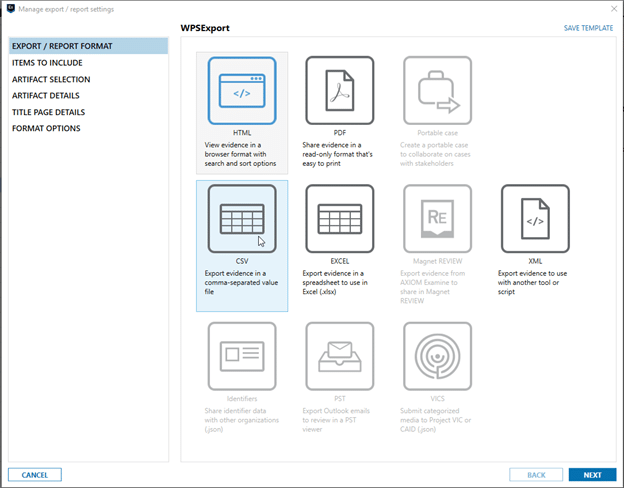624x488 pixels.
Task: Click the 'View evidence in a browser format' description
Action: 240,154
